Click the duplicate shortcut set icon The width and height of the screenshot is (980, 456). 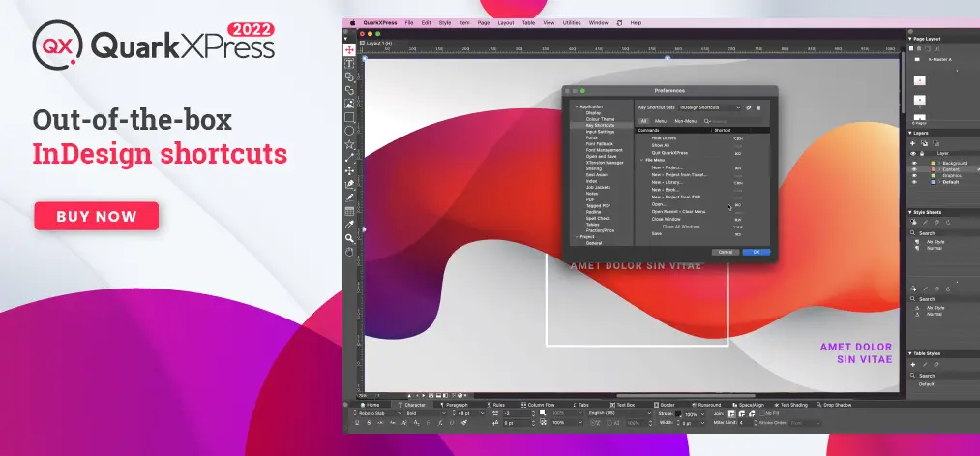(749, 107)
